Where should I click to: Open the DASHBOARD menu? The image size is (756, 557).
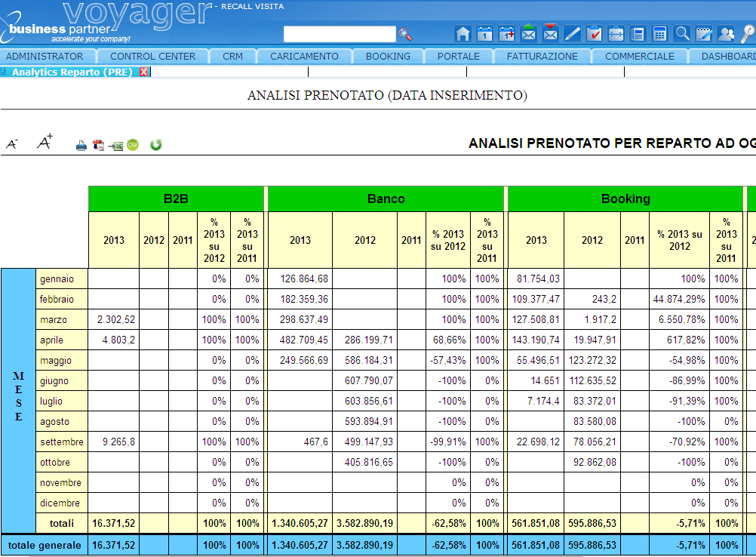coord(729,57)
